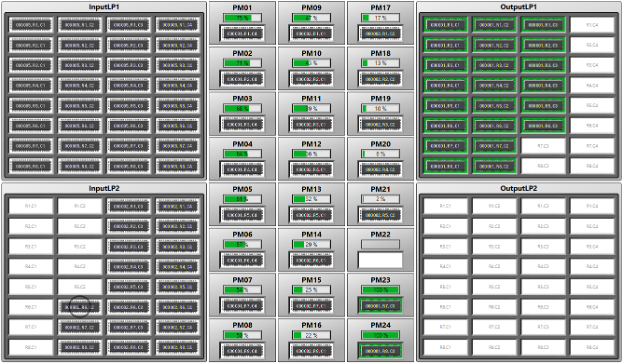Click the chip inside PM10

coord(311,79)
